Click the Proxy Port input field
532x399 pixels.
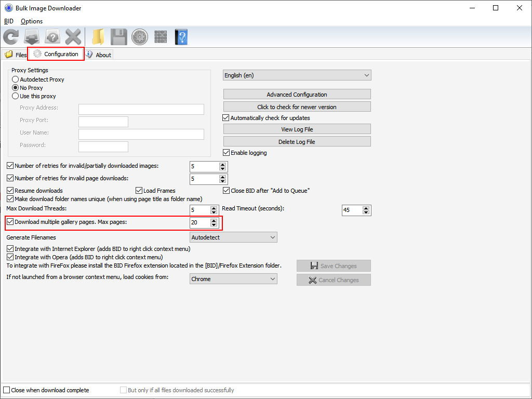click(103, 122)
